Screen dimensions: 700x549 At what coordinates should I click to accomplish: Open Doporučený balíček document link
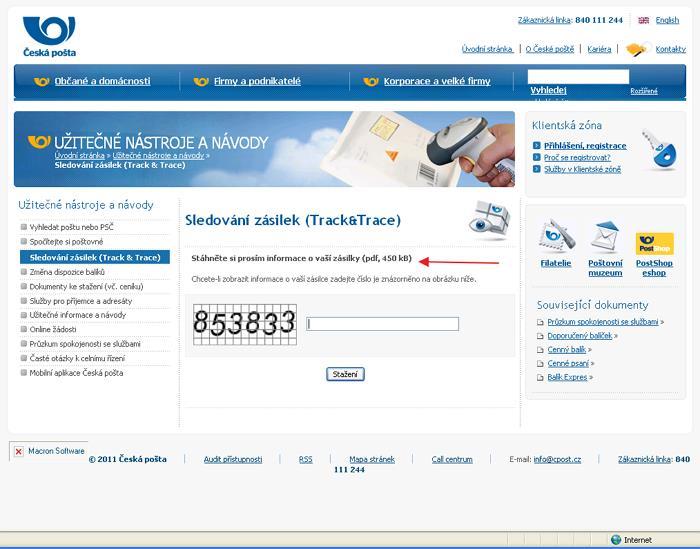(580, 336)
